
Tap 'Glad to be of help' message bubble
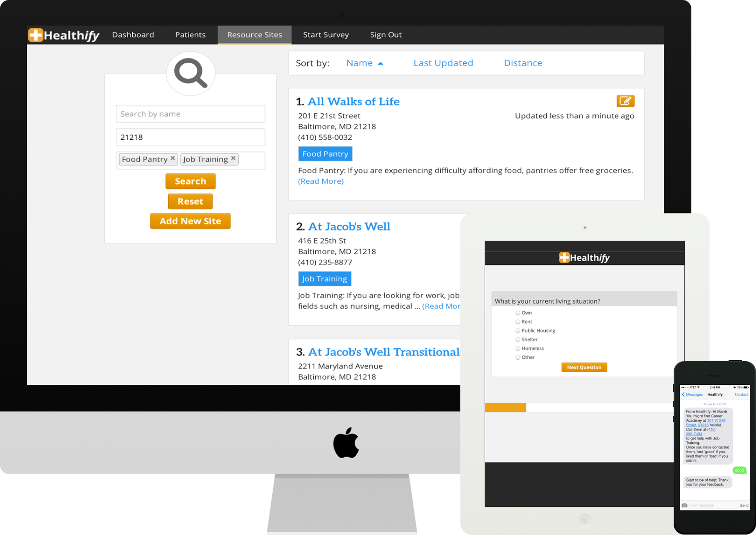point(707,482)
